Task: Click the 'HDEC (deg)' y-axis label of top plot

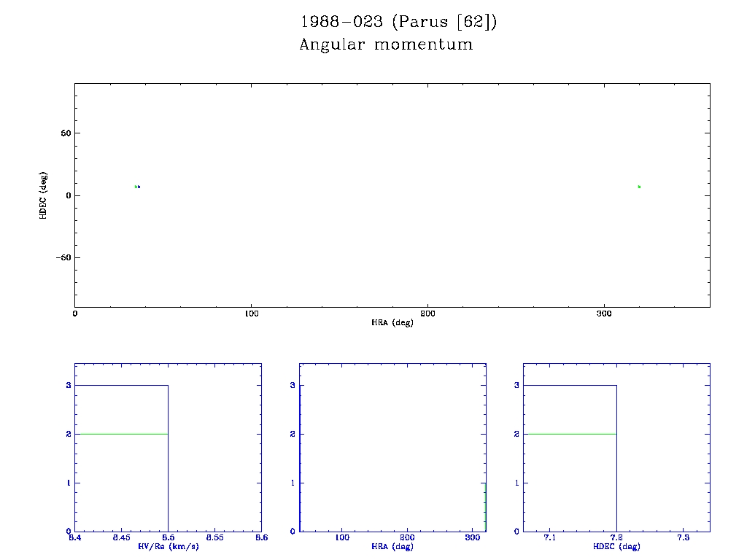Action: coord(43,195)
